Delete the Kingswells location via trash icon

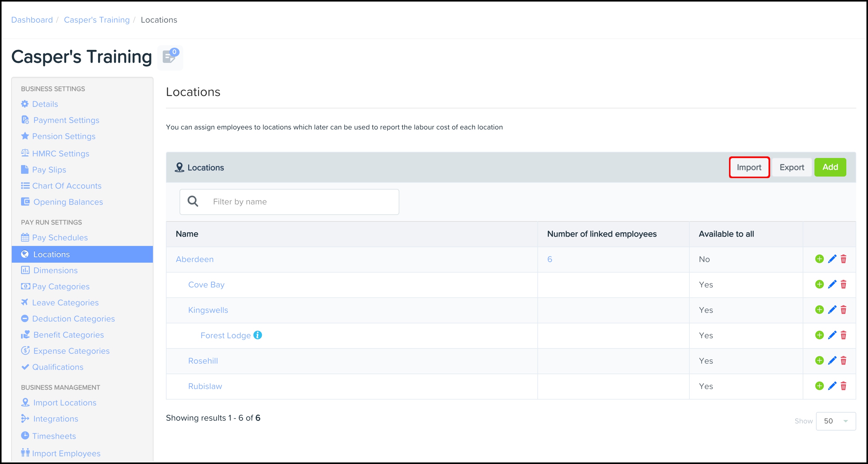click(843, 310)
